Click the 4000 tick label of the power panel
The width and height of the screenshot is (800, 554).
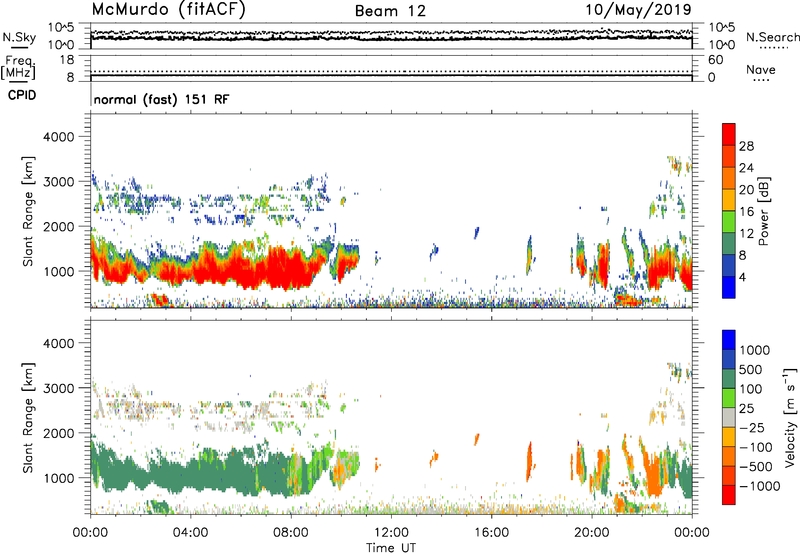click(58, 137)
